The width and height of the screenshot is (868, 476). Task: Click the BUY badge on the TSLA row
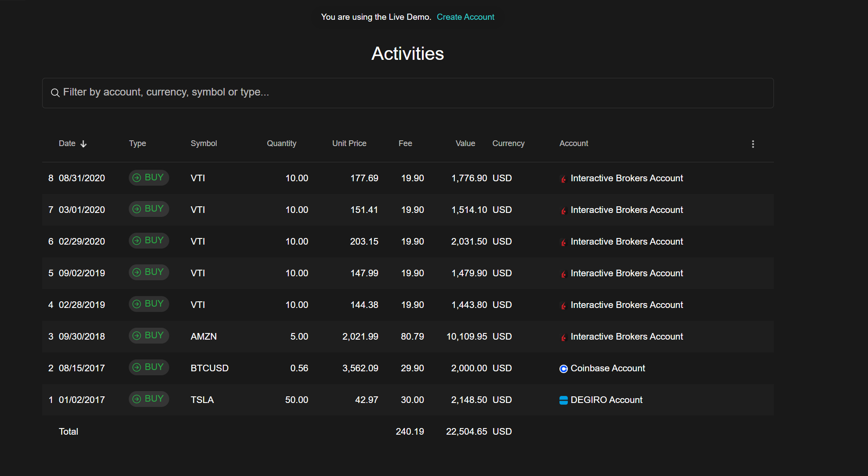[149, 399]
